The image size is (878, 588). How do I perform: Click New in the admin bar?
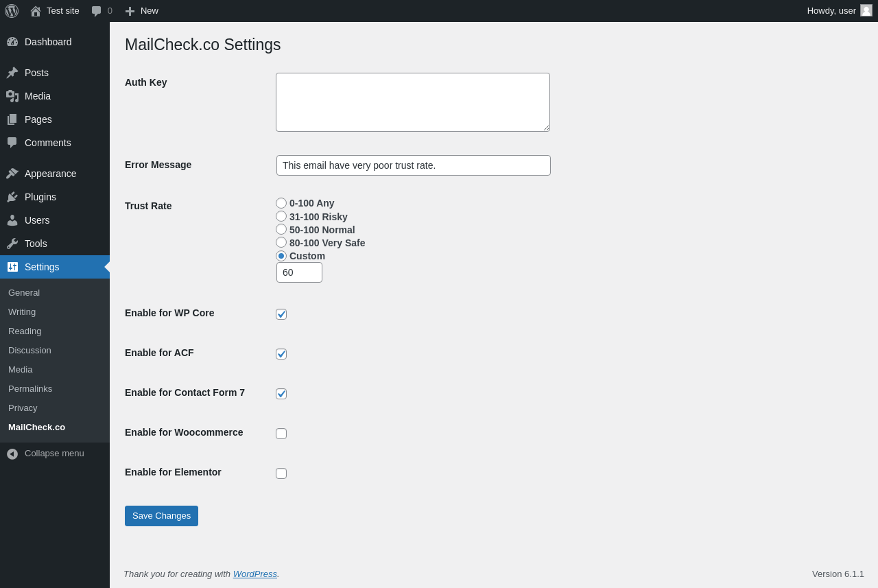150,10
